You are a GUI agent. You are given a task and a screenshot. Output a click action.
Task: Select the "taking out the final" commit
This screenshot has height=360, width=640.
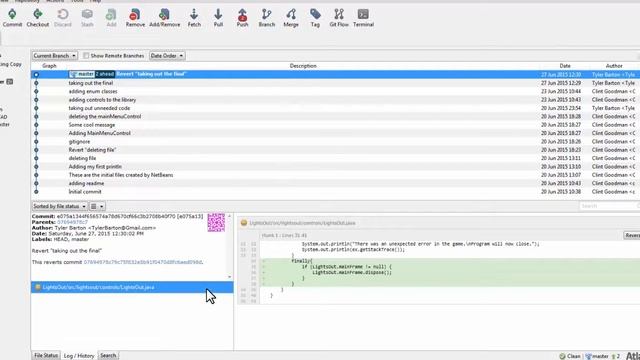coord(335,83)
